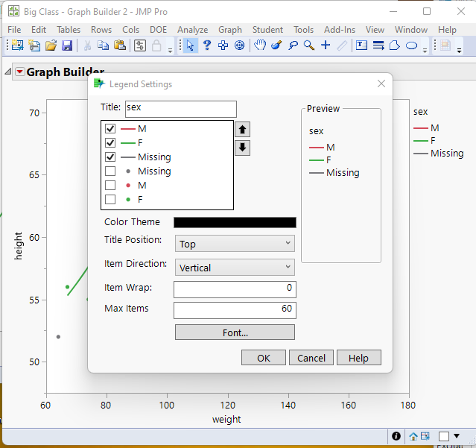Open the Title Position dropdown
Image resolution: width=476 pixels, height=448 pixels.
[235, 244]
